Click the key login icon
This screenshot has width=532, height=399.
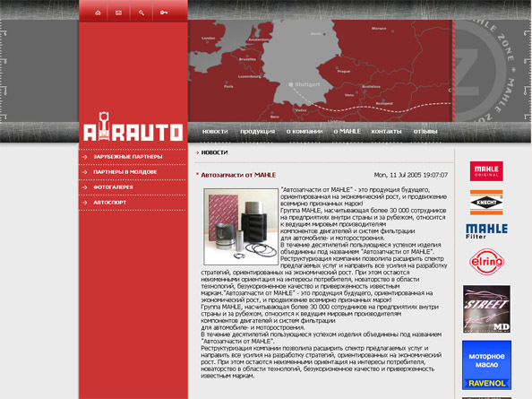164,13
